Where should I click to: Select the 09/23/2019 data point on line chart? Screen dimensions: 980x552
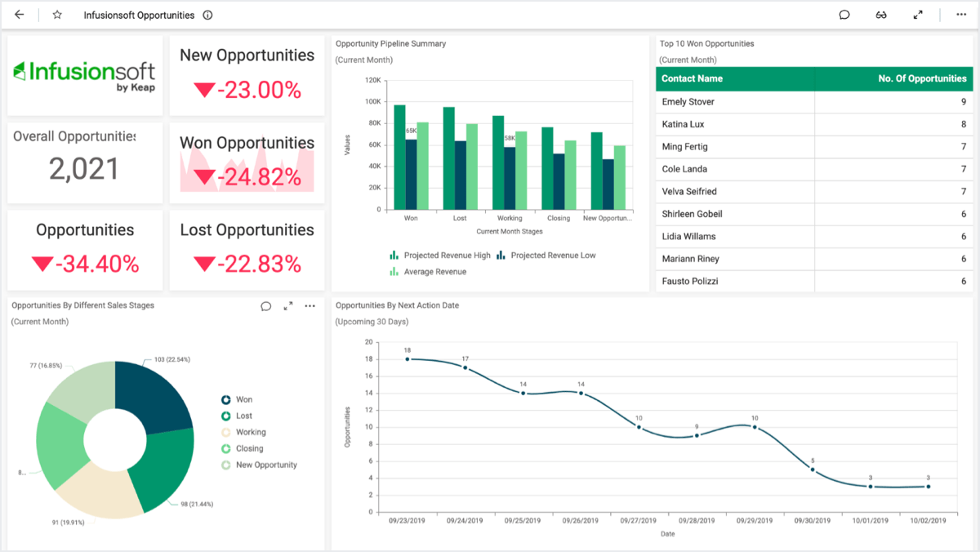408,358
